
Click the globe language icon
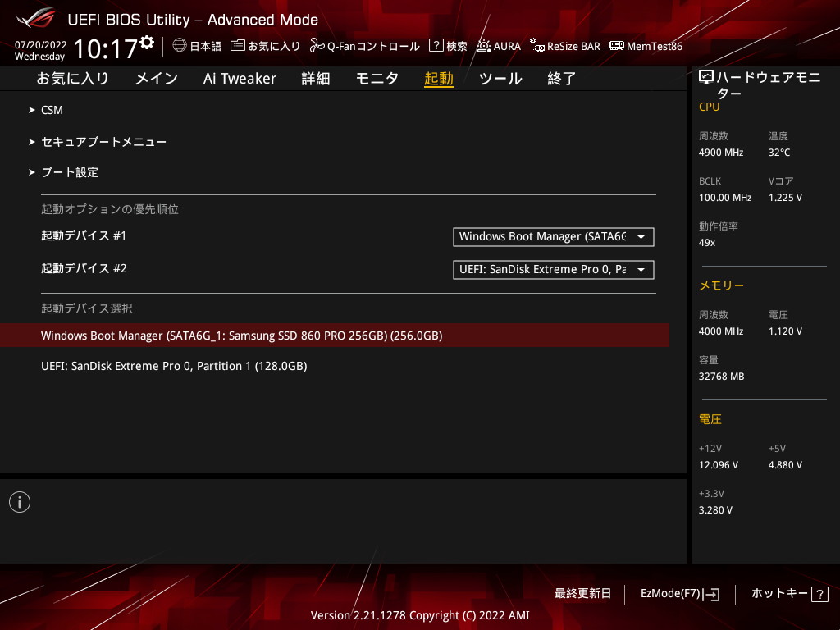(180, 45)
